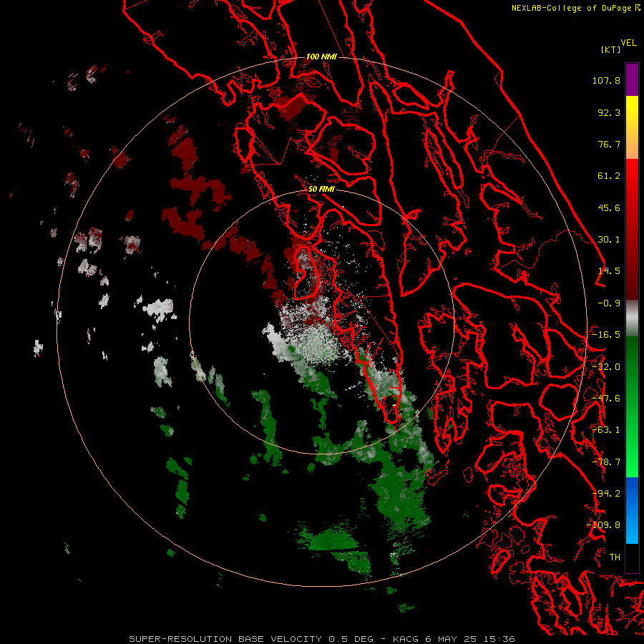Click the yellow segment of velocity color bar
The width and height of the screenshot is (644, 644).
(632, 127)
